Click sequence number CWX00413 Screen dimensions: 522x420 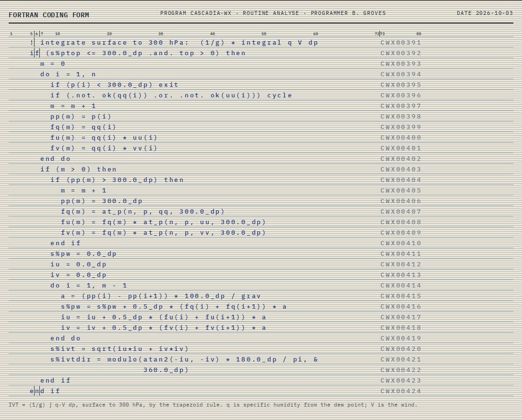tap(401, 275)
